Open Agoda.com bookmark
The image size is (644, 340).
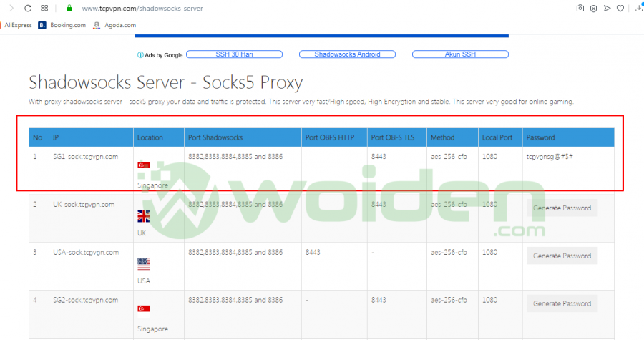(114, 25)
